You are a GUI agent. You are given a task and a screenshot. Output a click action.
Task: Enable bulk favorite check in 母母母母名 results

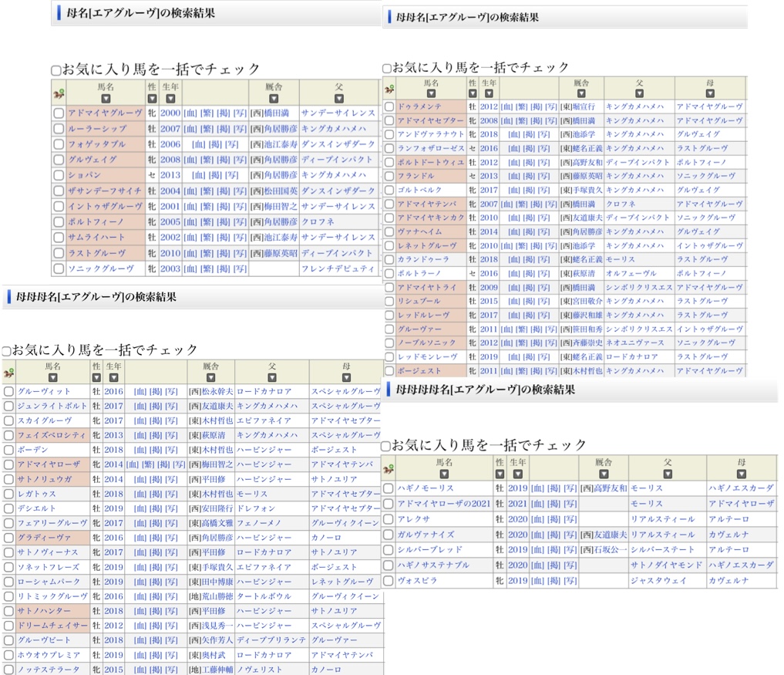click(x=386, y=446)
